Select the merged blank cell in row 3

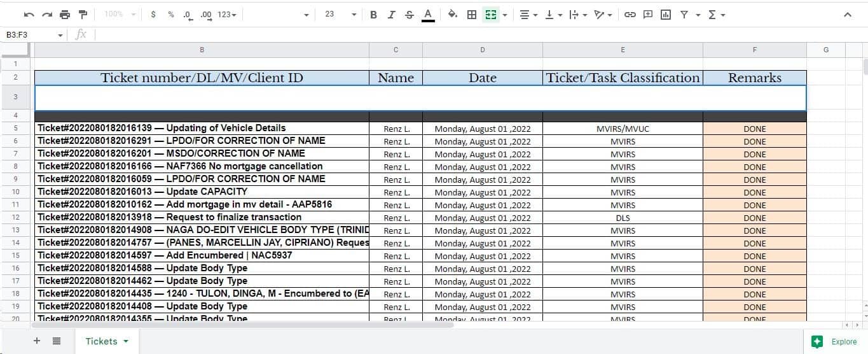[420, 98]
